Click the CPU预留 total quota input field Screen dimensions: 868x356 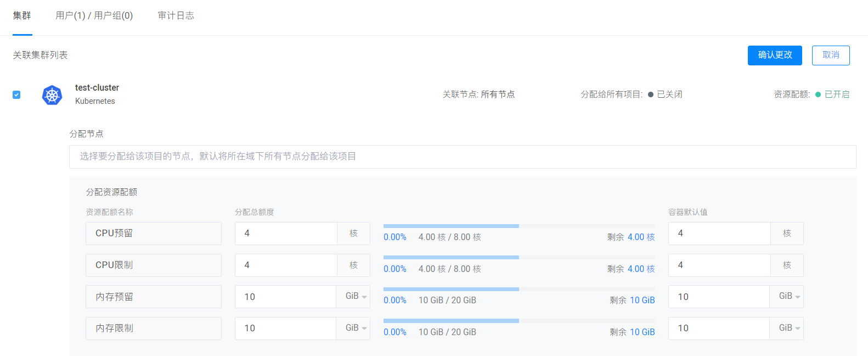[285, 233]
